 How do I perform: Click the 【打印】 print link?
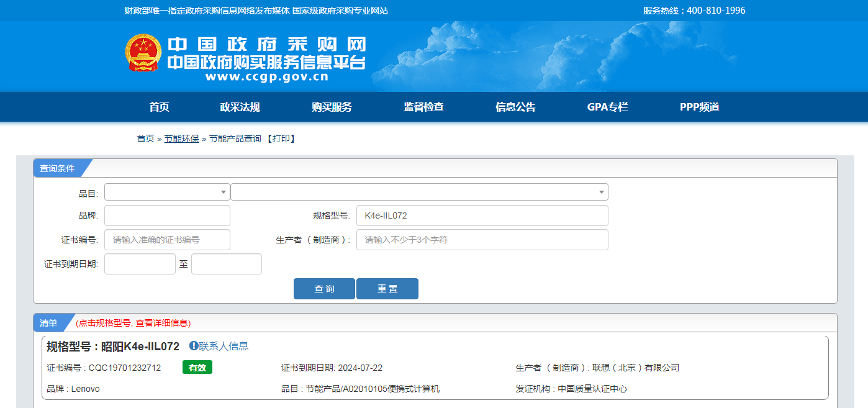pos(281,138)
